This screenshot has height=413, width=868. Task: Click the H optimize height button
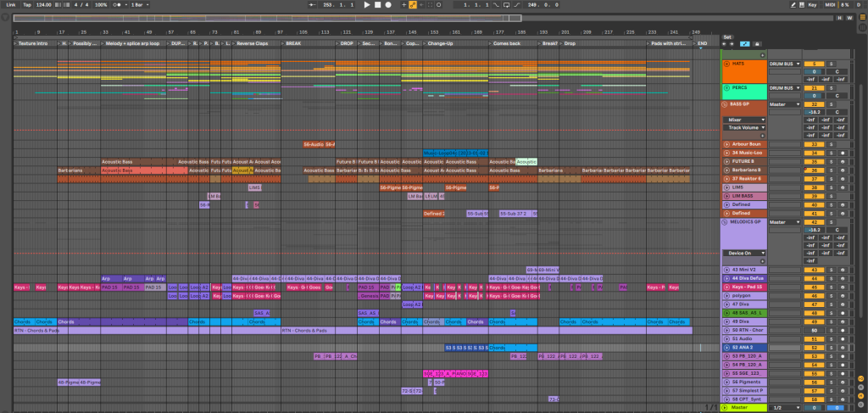tap(840, 18)
